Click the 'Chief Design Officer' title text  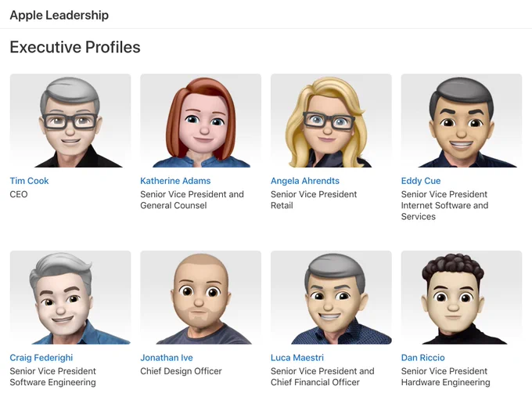pyautogui.click(x=182, y=371)
